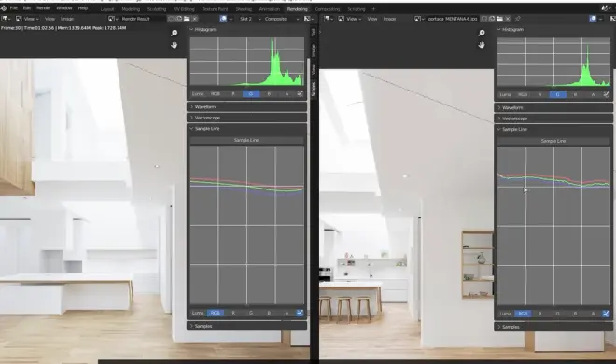Viewport: 616px width, 364px height.
Task: Click the Sample Line button in left panel
Action: [x=246, y=140]
